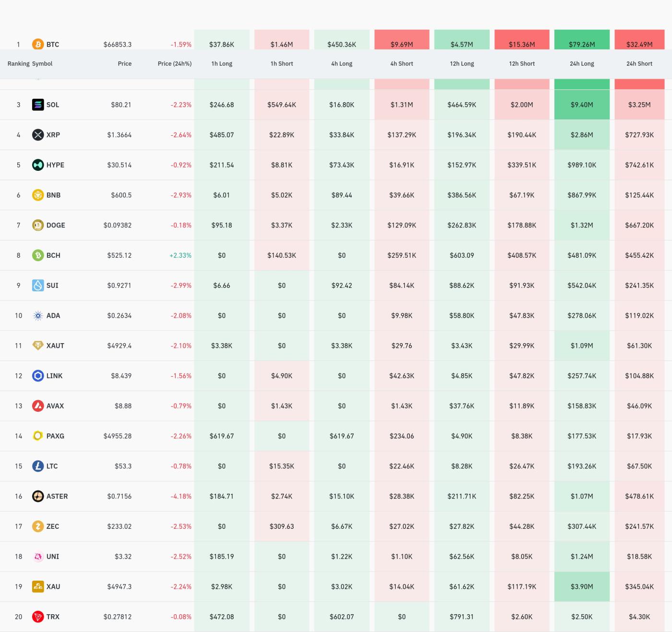
Task: Click the Chainlink LINK icon
Action: tap(37, 376)
